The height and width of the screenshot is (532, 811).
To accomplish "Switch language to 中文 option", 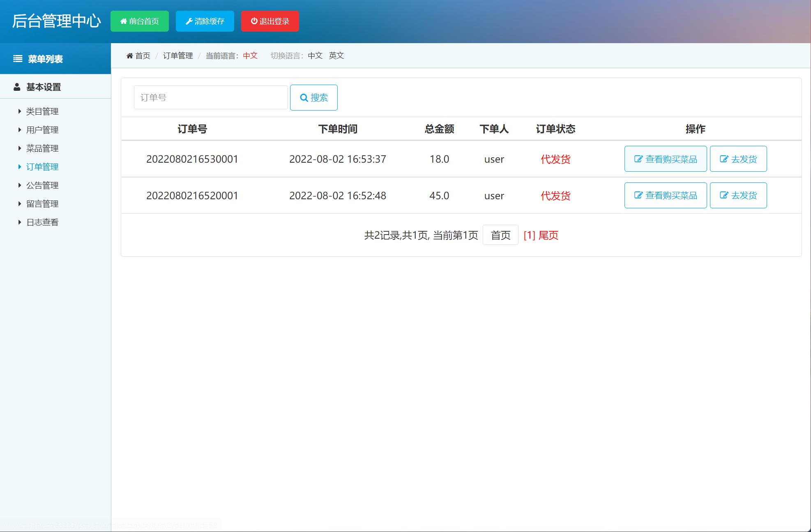I will coord(315,55).
